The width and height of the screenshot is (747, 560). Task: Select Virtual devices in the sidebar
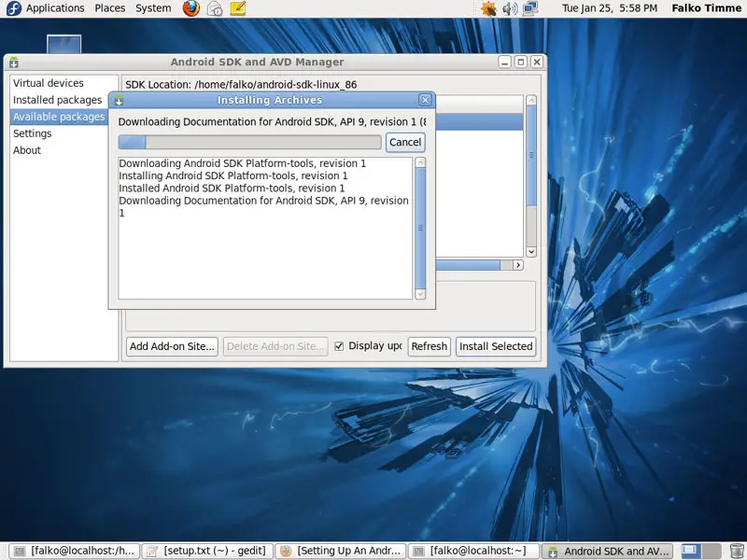(63, 83)
